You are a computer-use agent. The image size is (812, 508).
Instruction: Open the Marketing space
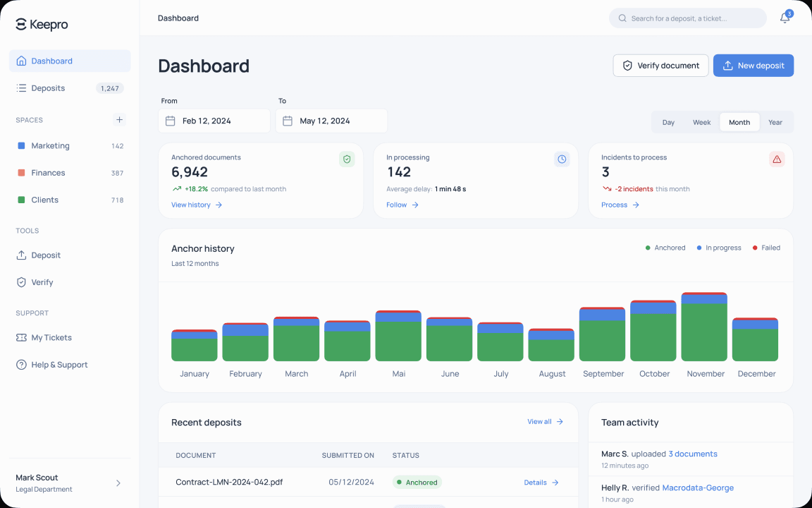point(70,145)
